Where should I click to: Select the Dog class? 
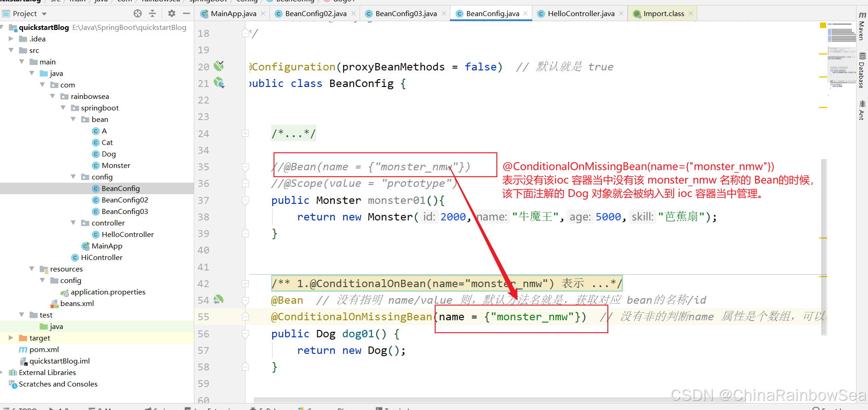(x=104, y=154)
